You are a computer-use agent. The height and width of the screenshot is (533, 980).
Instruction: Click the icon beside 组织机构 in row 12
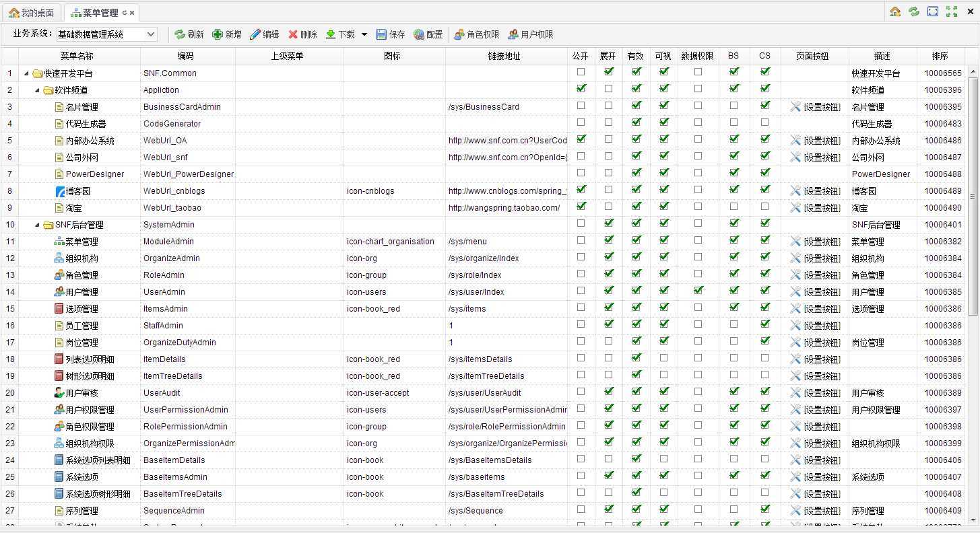tap(59, 258)
